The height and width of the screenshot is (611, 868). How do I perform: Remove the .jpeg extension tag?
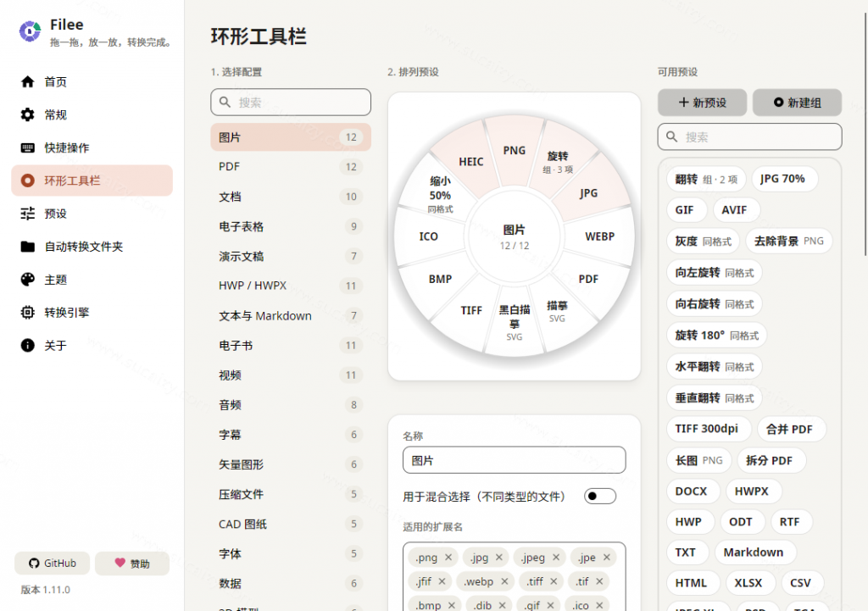click(x=556, y=558)
